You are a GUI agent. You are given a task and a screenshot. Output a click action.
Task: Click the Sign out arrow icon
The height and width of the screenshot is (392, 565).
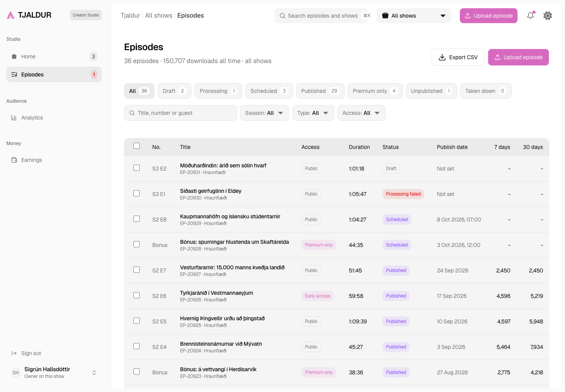click(14, 353)
